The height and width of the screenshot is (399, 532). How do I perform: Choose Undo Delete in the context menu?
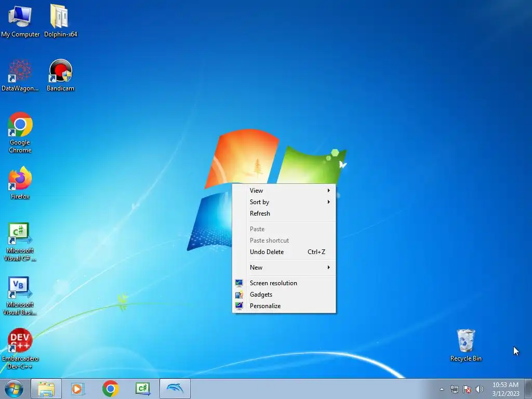click(x=284, y=252)
